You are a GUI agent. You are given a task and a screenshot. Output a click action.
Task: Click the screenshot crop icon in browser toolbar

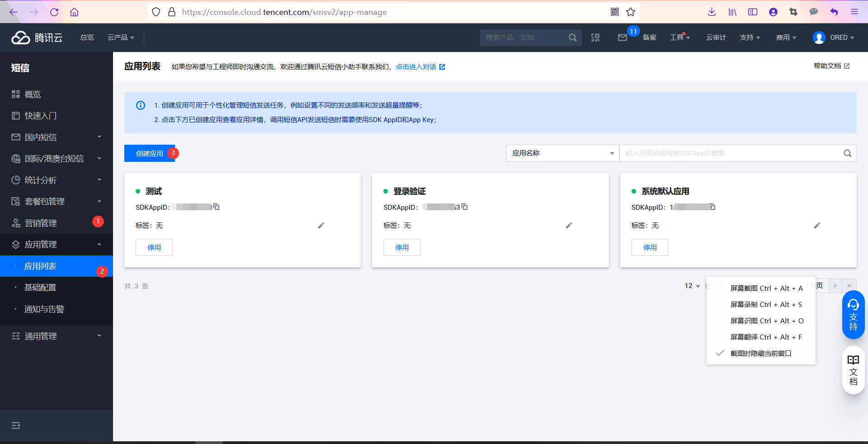793,12
